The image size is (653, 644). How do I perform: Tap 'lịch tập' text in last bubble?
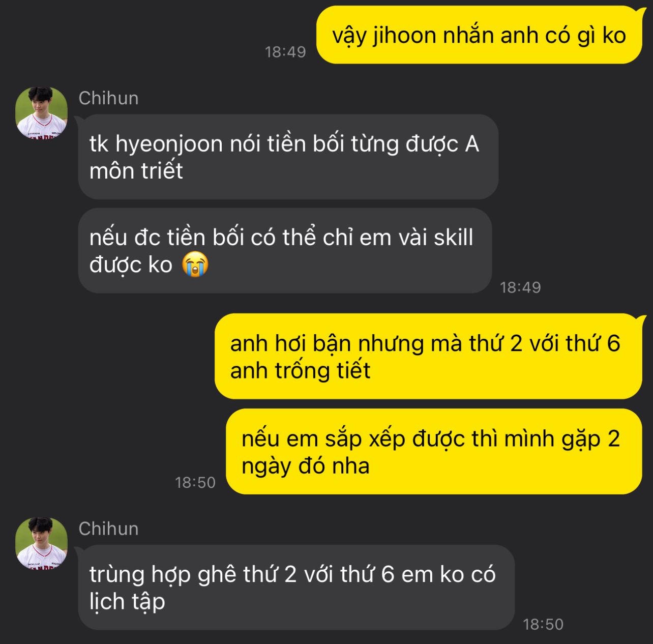coord(128,602)
